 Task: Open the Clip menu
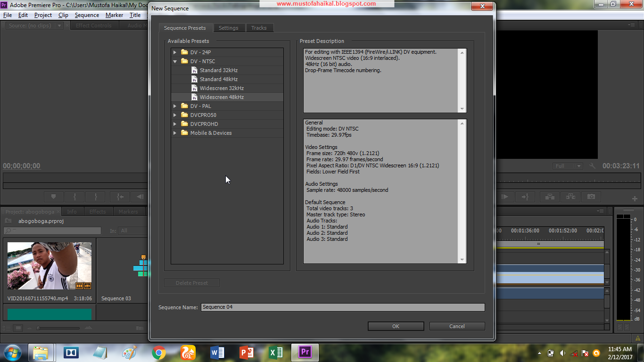[x=63, y=15]
